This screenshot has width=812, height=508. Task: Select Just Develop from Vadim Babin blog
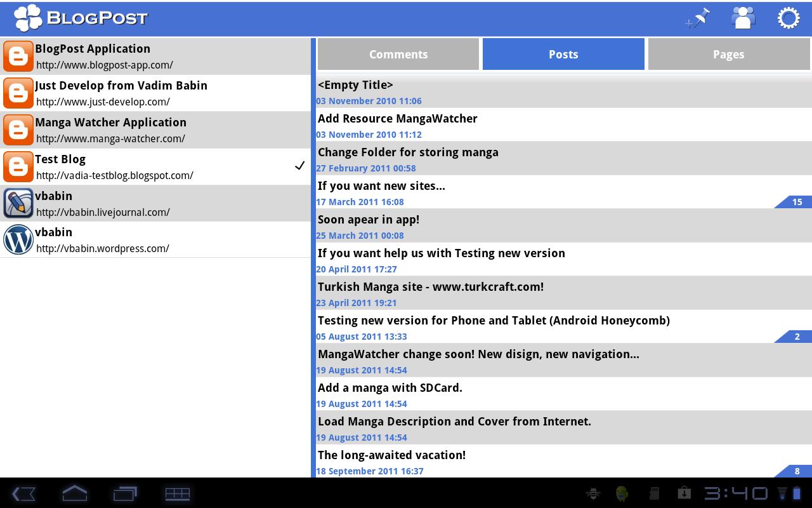tap(155, 93)
